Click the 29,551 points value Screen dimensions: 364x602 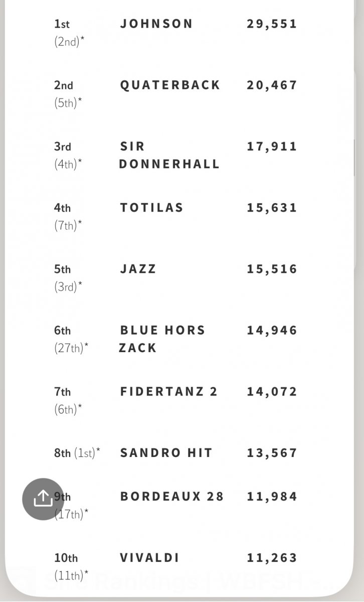tap(272, 24)
